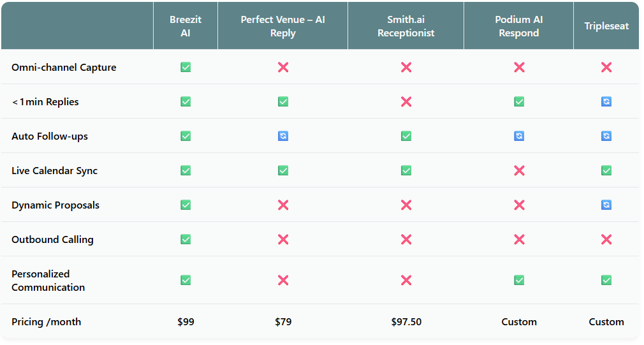Image resolution: width=644 pixels, height=345 pixels.
Task: Click Tripleseat Outbound Calling red cross
Action: click(x=606, y=239)
